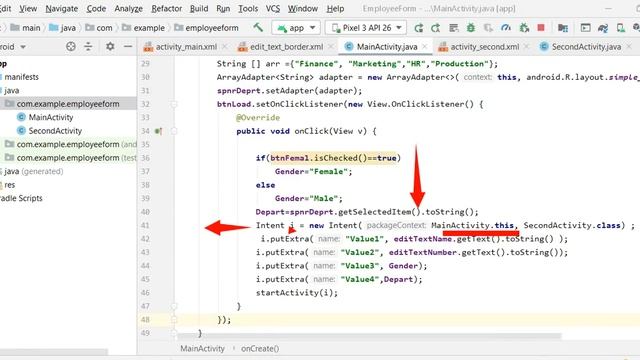Open the app run configuration dropdown
This screenshot has height=360, width=640.
296,28
